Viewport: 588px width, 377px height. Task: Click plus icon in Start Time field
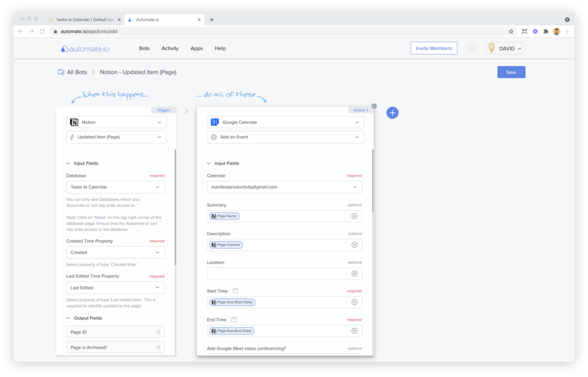pyautogui.click(x=354, y=302)
